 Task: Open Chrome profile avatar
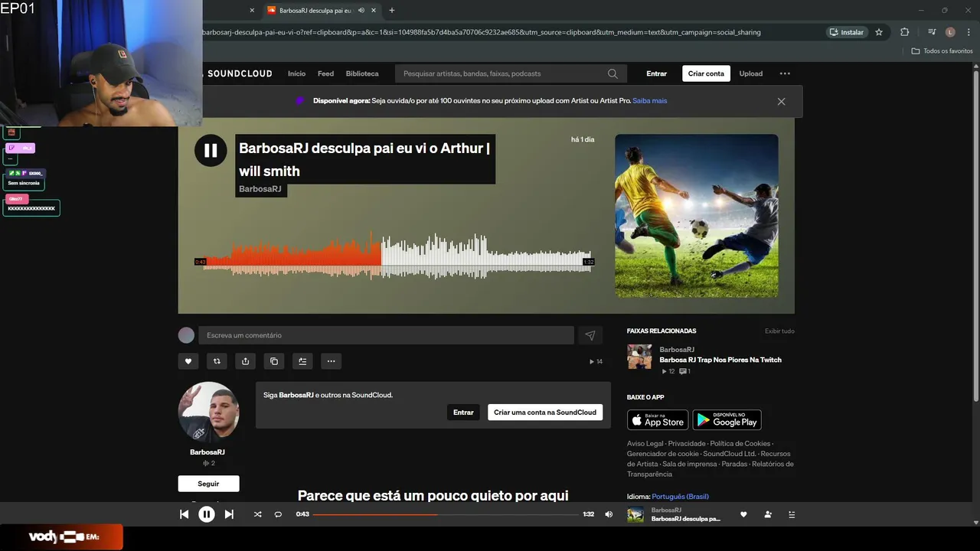[950, 32]
